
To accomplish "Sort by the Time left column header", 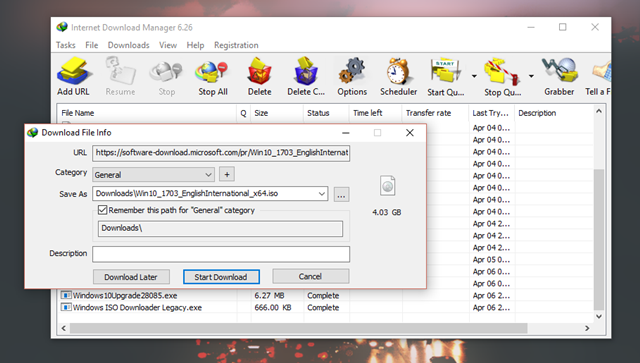I will [376, 113].
